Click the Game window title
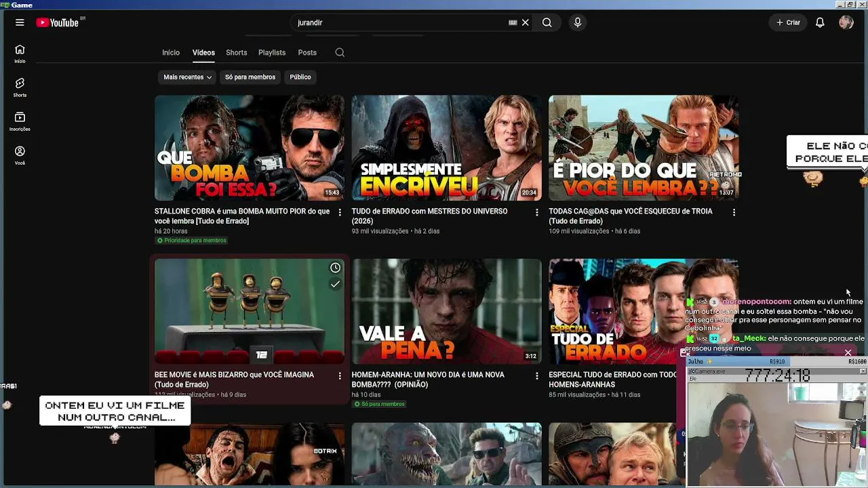 click(x=22, y=5)
